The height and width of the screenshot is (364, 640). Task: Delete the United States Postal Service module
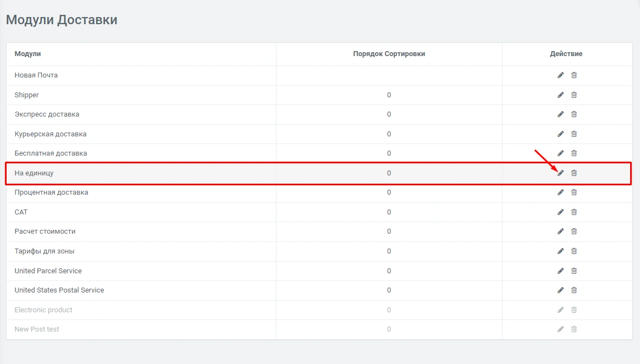(x=573, y=290)
